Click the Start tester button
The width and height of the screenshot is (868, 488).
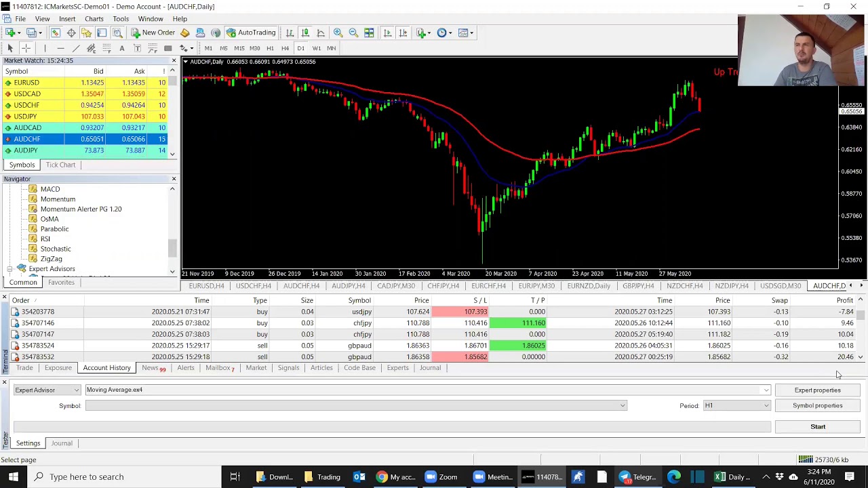point(817,426)
